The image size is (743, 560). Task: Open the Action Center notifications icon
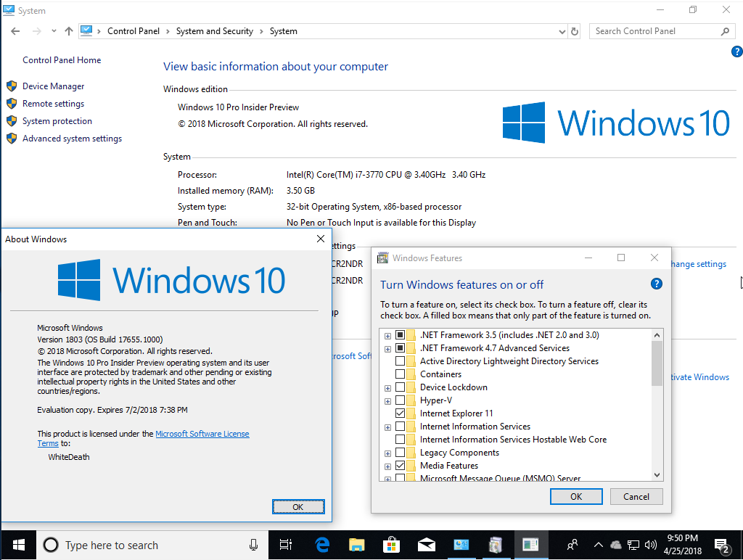(722, 545)
